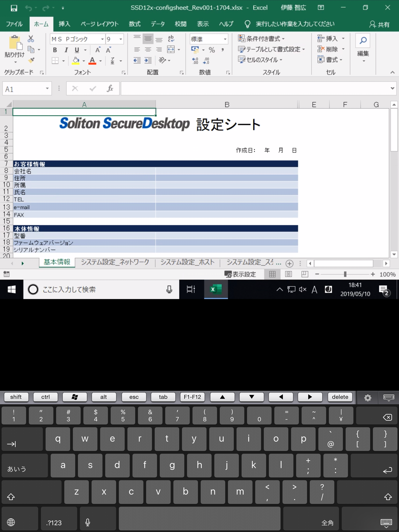Toggle align left
Screen dimensions: 399x532
tap(137, 49)
